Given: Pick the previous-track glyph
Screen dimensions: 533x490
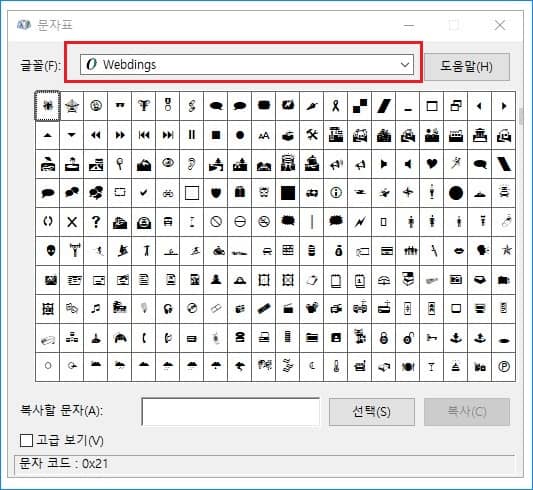Looking at the screenshot, I should 144,135.
